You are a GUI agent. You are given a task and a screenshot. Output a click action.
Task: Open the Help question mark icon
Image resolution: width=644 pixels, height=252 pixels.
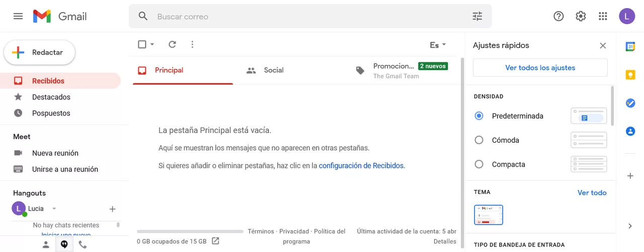(x=558, y=16)
